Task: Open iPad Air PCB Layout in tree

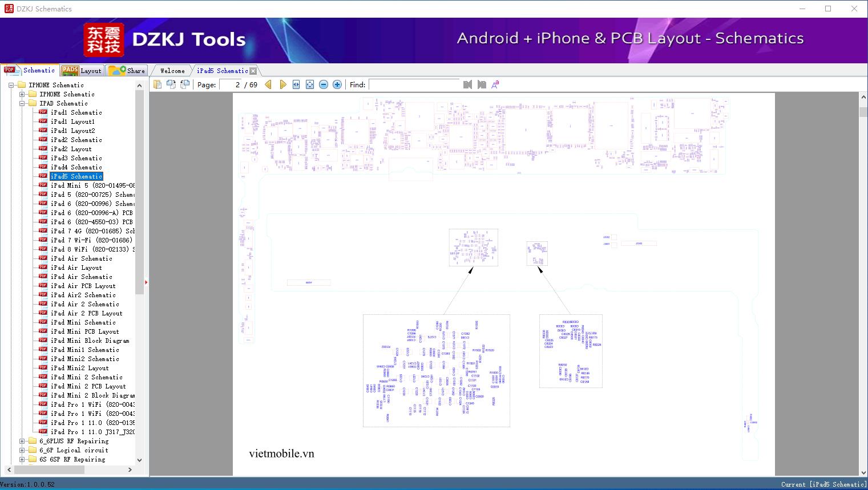Action: point(83,286)
